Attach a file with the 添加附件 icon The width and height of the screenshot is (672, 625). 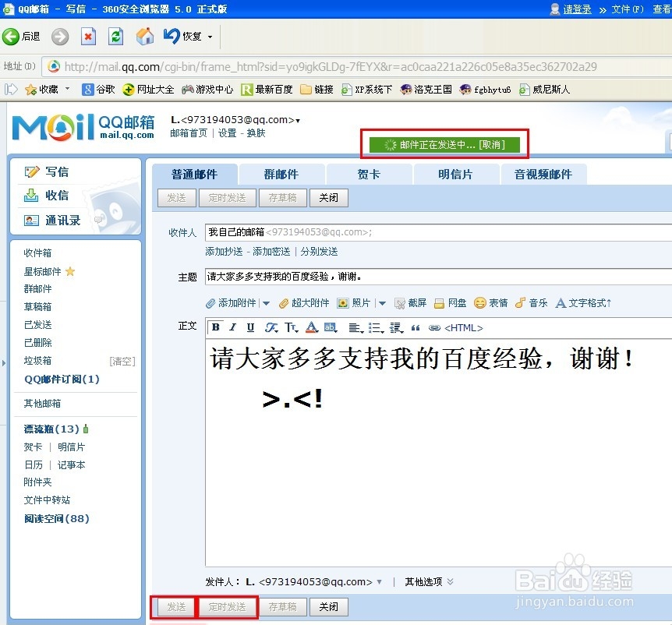click(x=234, y=304)
